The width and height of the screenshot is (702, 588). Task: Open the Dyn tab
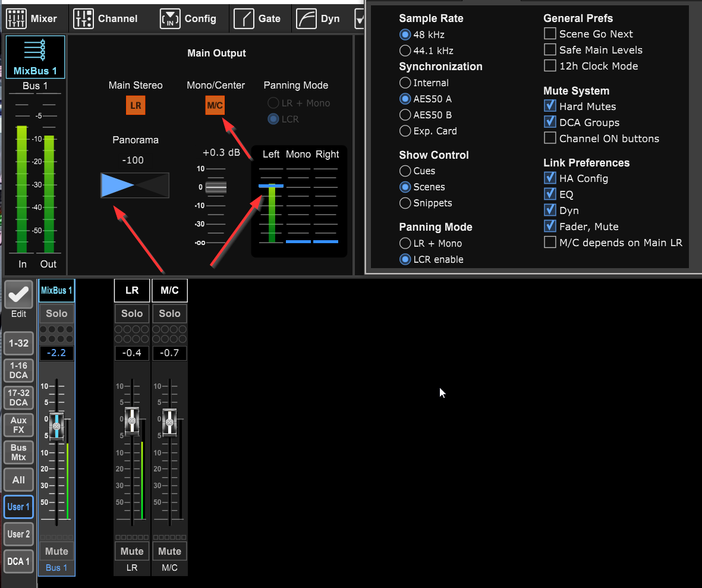[x=319, y=19]
